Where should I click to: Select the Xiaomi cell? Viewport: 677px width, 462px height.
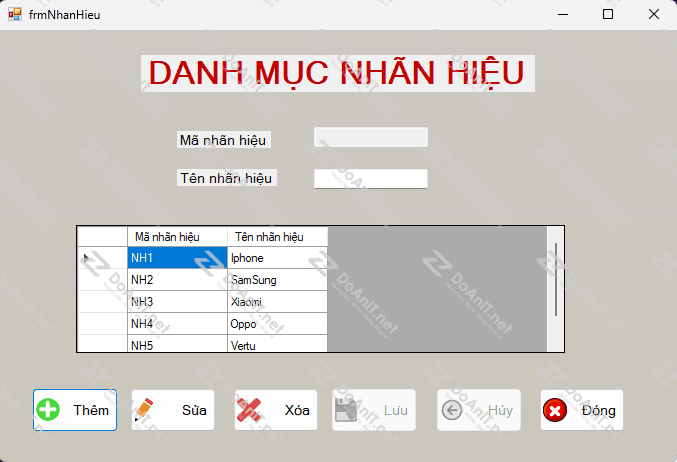[278, 302]
